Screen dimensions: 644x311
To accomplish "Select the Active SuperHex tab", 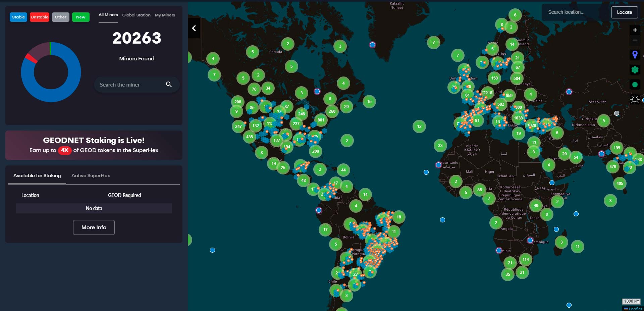I will click(91, 175).
